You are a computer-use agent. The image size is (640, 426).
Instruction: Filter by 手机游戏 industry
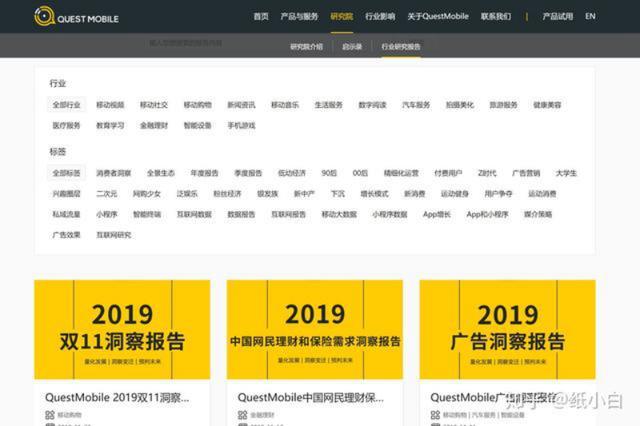coord(241,125)
